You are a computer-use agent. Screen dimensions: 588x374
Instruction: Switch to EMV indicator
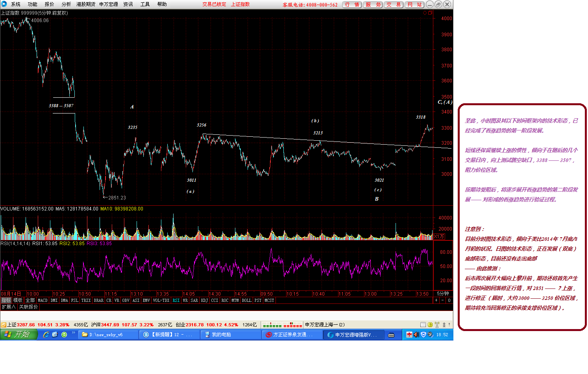[146, 300]
